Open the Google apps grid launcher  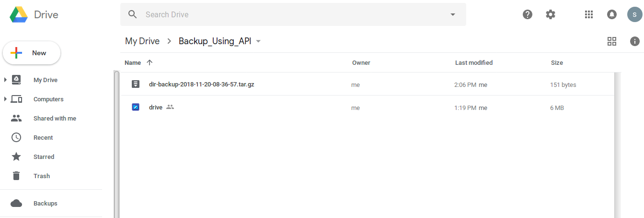tap(589, 14)
